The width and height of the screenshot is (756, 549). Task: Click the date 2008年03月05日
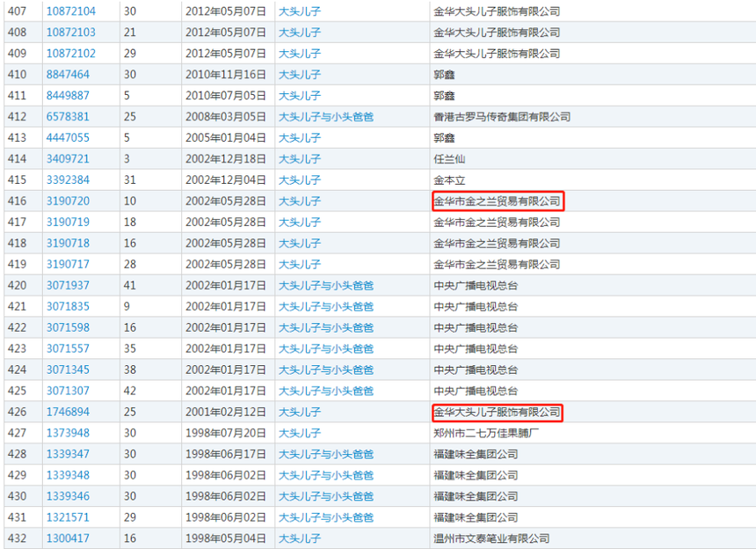click(226, 117)
